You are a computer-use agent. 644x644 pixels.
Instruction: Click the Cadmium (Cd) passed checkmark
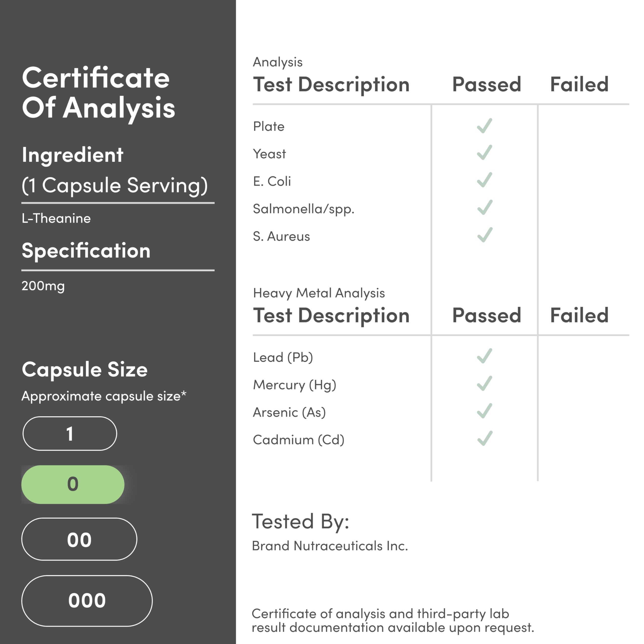(484, 439)
